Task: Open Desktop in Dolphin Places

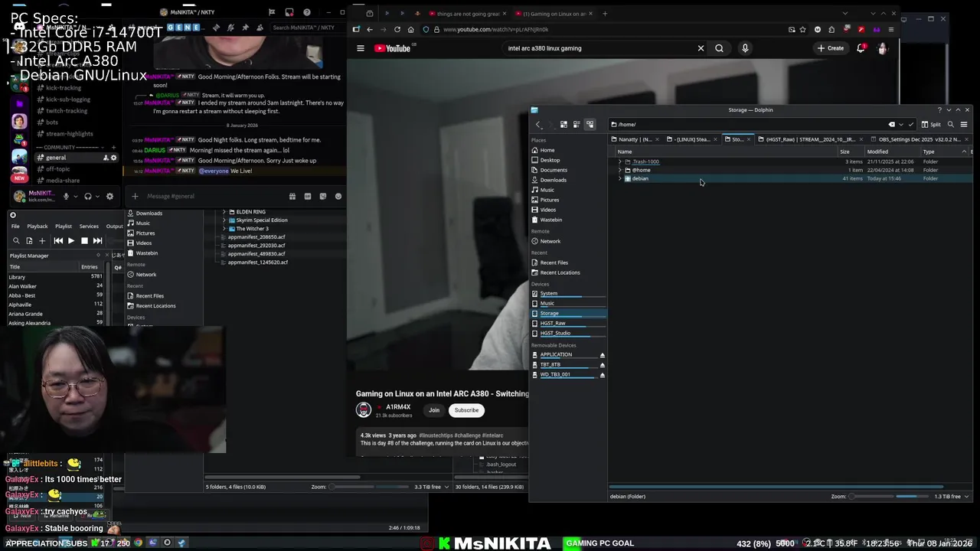Action: (x=550, y=160)
